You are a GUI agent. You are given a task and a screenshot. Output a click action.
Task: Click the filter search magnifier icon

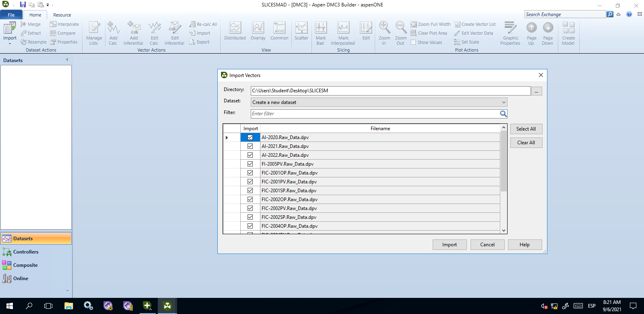point(503,114)
